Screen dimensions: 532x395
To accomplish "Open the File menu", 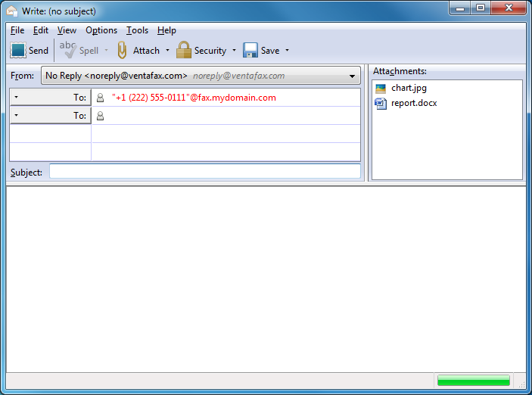I will [17, 30].
